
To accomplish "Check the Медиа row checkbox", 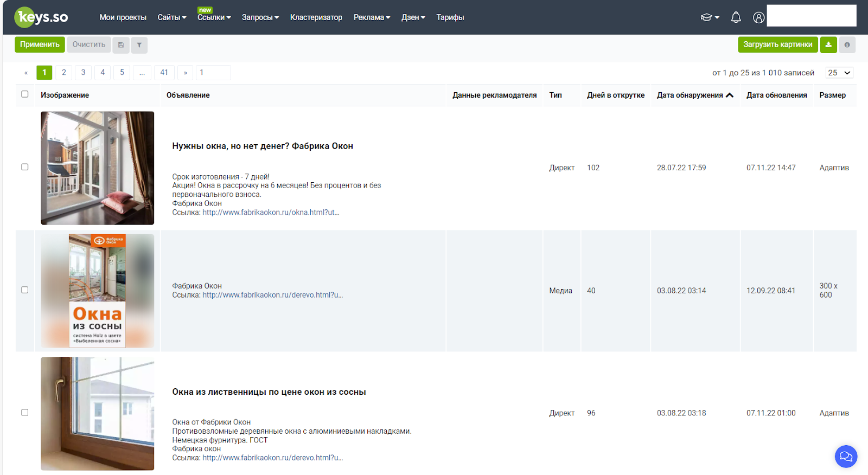I will 25,290.
